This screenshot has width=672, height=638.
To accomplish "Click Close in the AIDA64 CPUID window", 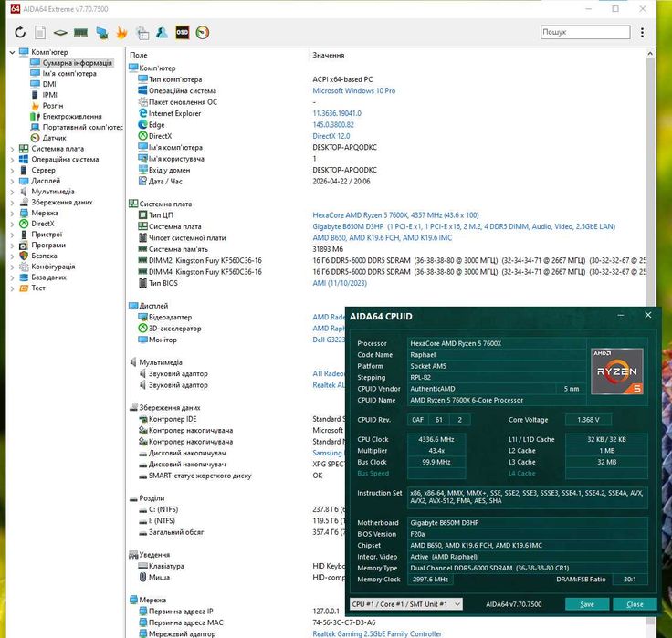I will tap(635, 604).
